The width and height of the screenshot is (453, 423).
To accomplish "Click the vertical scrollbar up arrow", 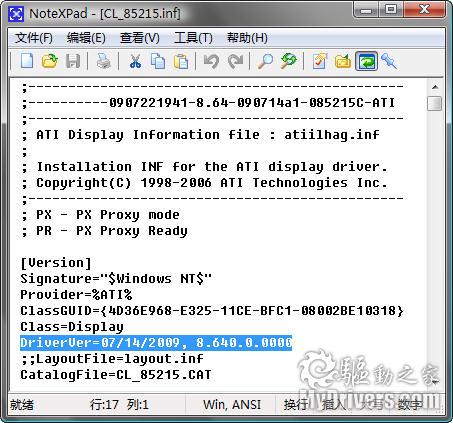I will pyautogui.click(x=435, y=87).
